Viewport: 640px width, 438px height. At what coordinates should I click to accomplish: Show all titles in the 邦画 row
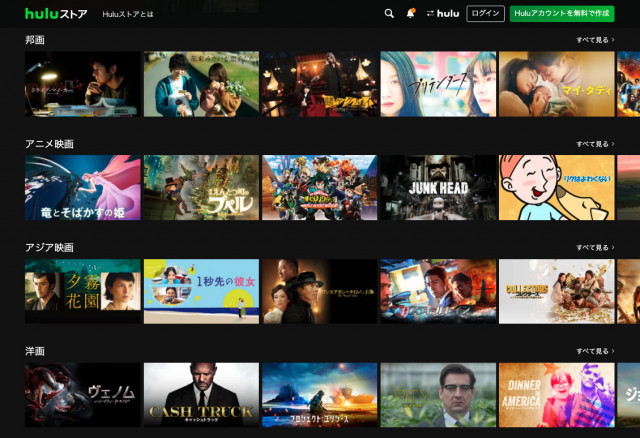pos(595,40)
